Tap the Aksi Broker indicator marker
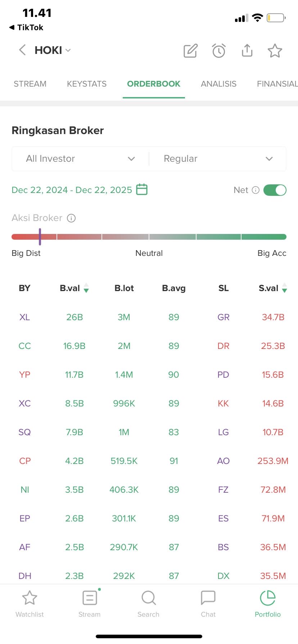 [x=40, y=237]
